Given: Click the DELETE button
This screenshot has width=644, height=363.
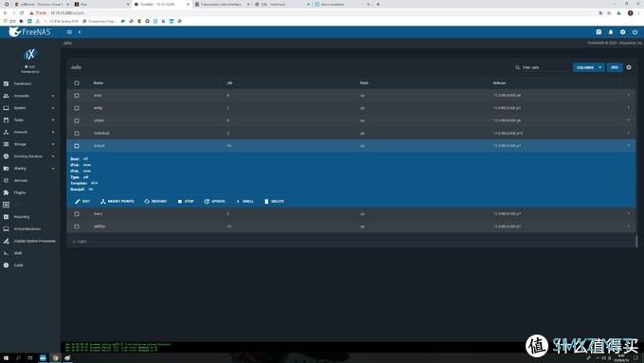Looking at the screenshot, I should (274, 202).
